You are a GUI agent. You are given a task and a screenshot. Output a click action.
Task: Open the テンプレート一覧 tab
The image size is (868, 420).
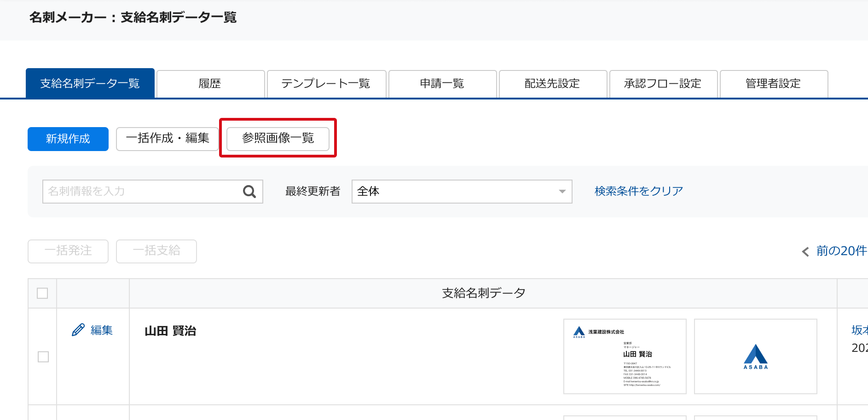tap(326, 84)
